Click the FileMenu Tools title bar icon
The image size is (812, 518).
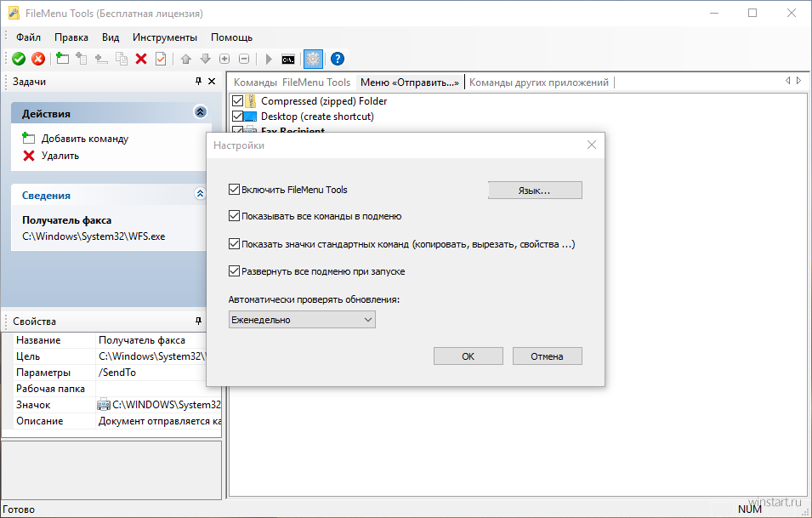click(14, 14)
